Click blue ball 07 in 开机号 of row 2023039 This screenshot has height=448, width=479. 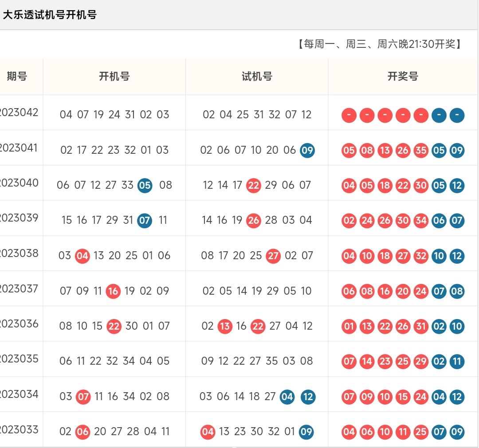point(145,220)
